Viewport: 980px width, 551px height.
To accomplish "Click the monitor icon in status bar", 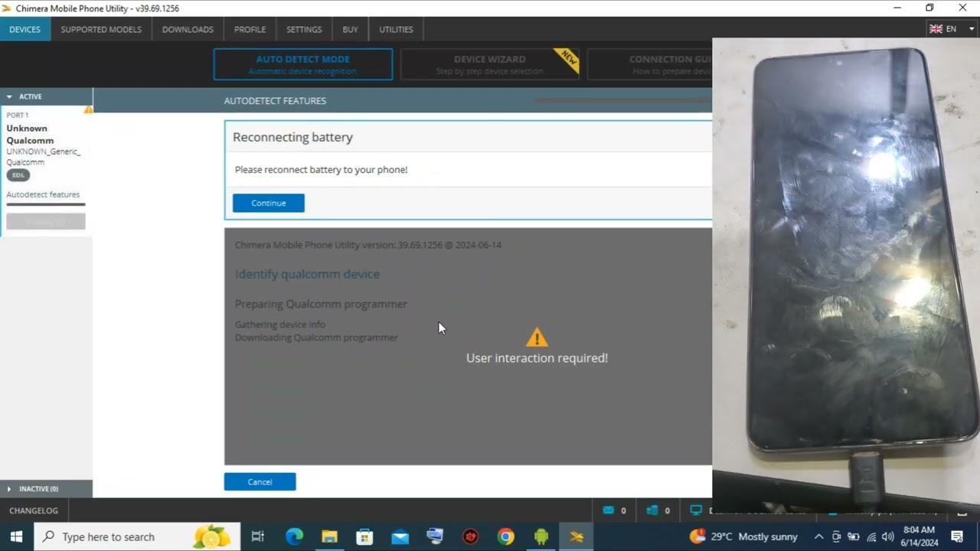I will tap(696, 510).
